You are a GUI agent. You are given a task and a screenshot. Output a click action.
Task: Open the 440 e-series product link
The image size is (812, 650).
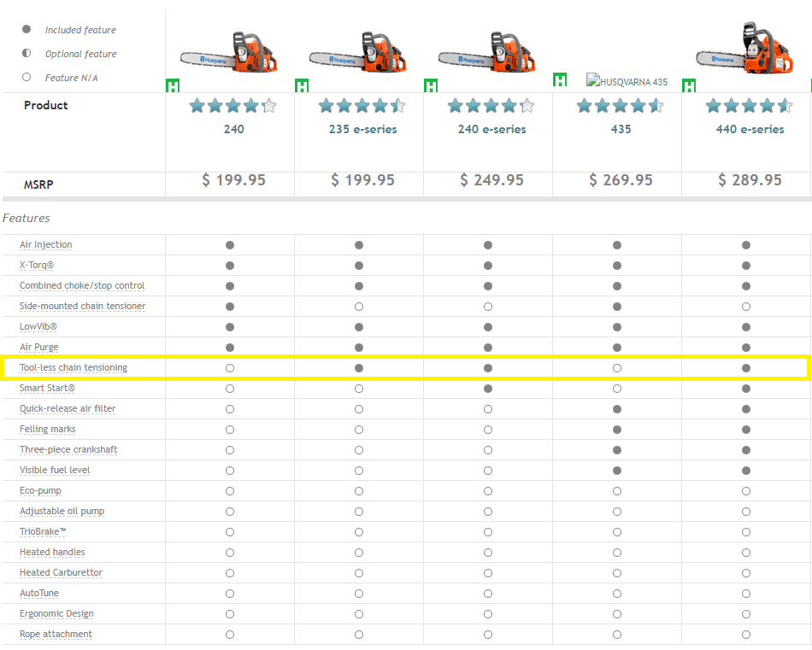pos(750,129)
